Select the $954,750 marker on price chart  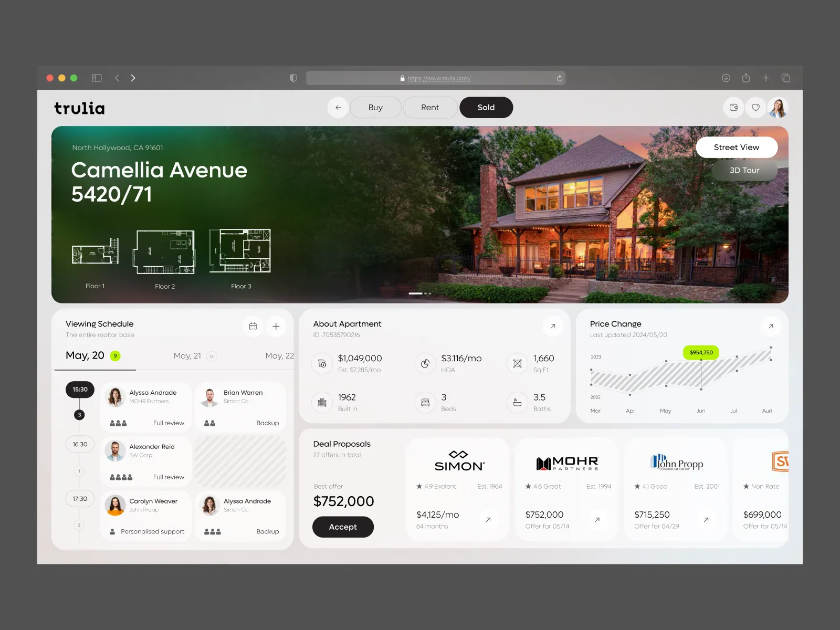click(701, 352)
